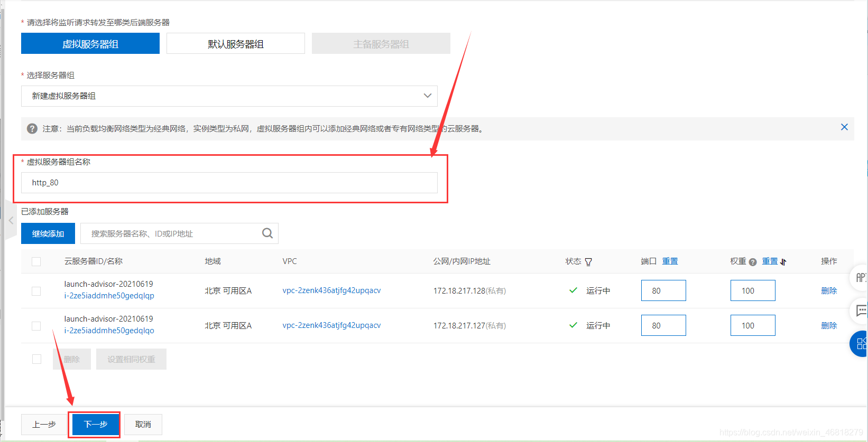Click the help icon in the notice
The height and width of the screenshot is (442, 868).
pos(32,129)
